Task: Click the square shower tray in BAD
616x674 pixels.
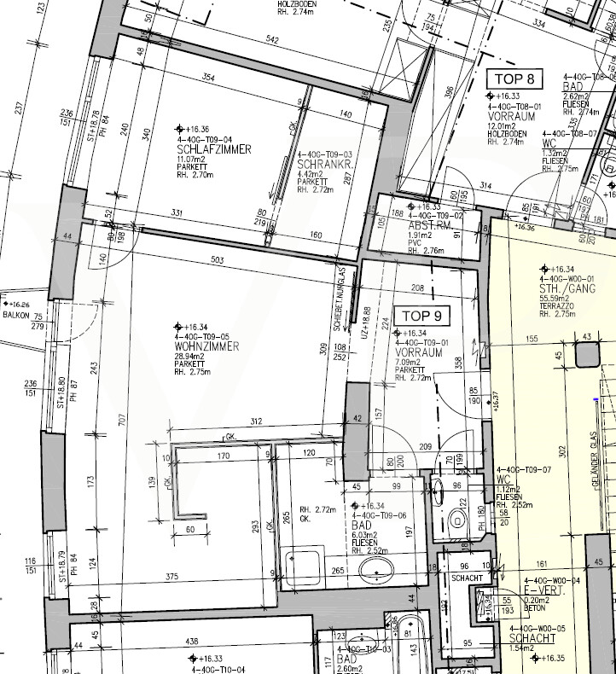Action: point(303,566)
